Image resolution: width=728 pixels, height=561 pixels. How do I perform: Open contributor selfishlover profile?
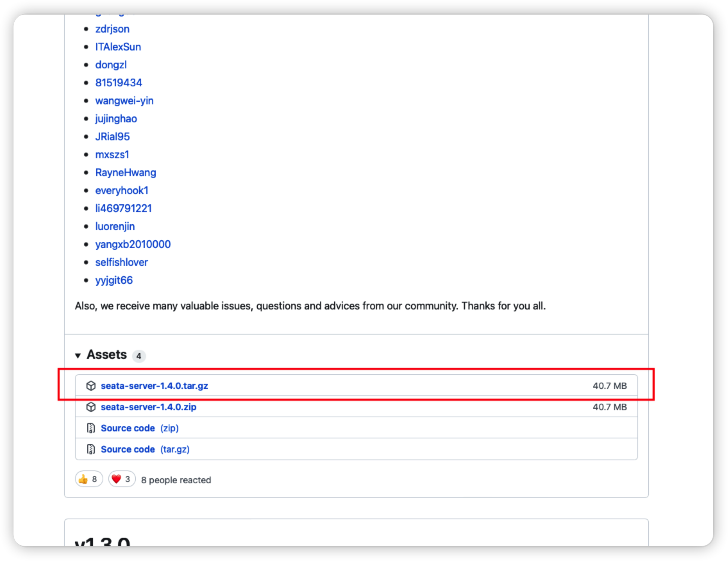click(x=121, y=262)
